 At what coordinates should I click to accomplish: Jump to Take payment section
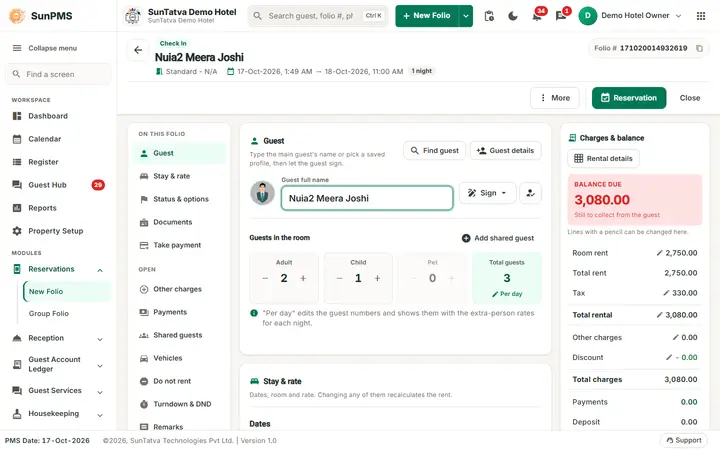tap(180, 245)
